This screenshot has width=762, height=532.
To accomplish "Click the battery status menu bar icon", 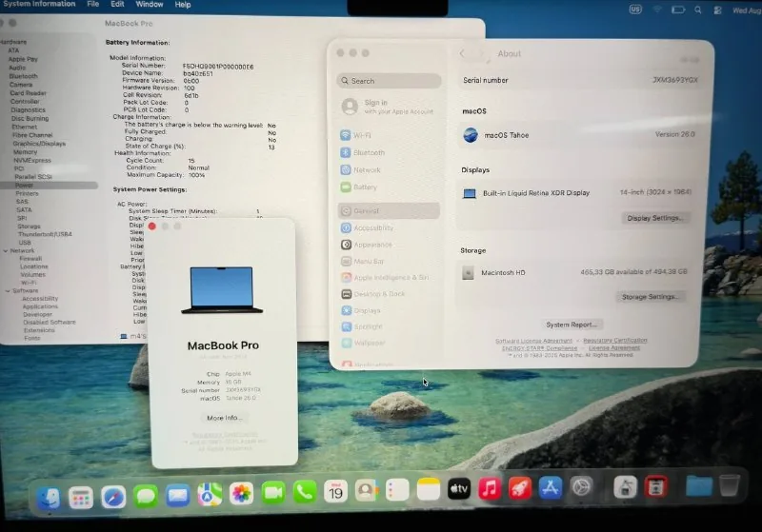I will tap(678, 10).
